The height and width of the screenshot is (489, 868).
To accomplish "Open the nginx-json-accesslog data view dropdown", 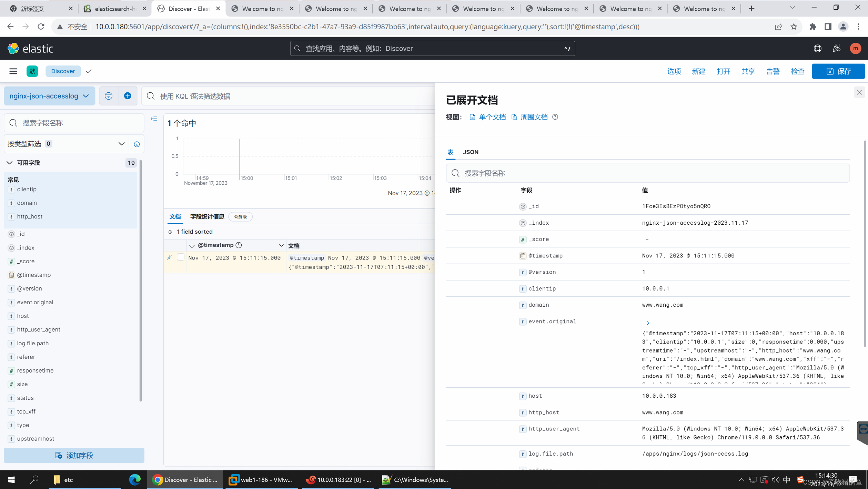I will coord(49,96).
